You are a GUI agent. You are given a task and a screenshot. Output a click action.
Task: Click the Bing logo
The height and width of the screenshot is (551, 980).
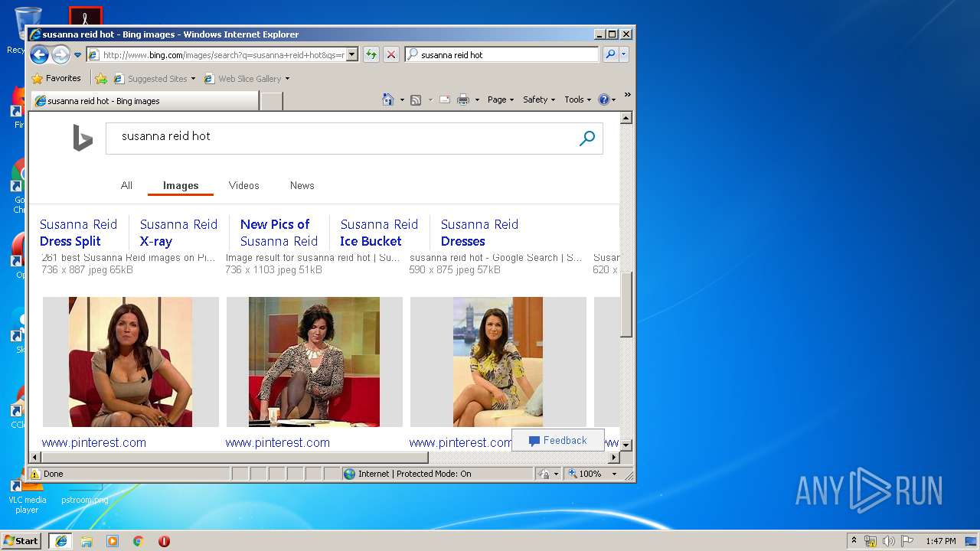point(83,138)
